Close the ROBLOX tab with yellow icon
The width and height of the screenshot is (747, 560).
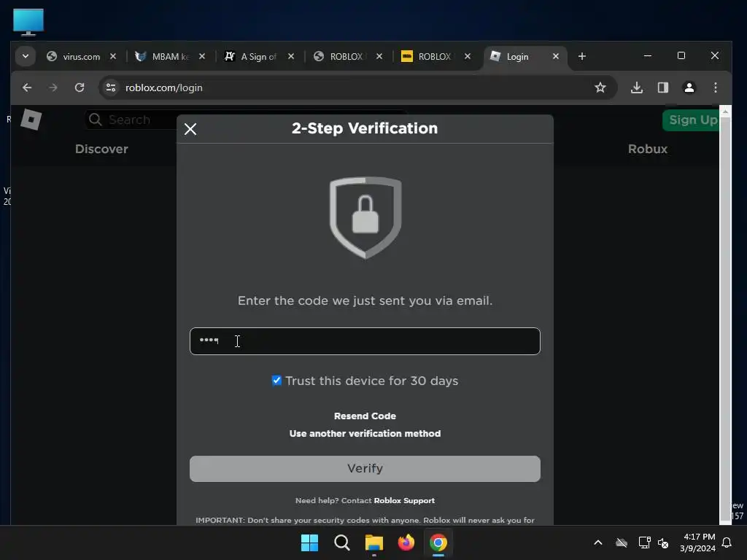(x=468, y=56)
